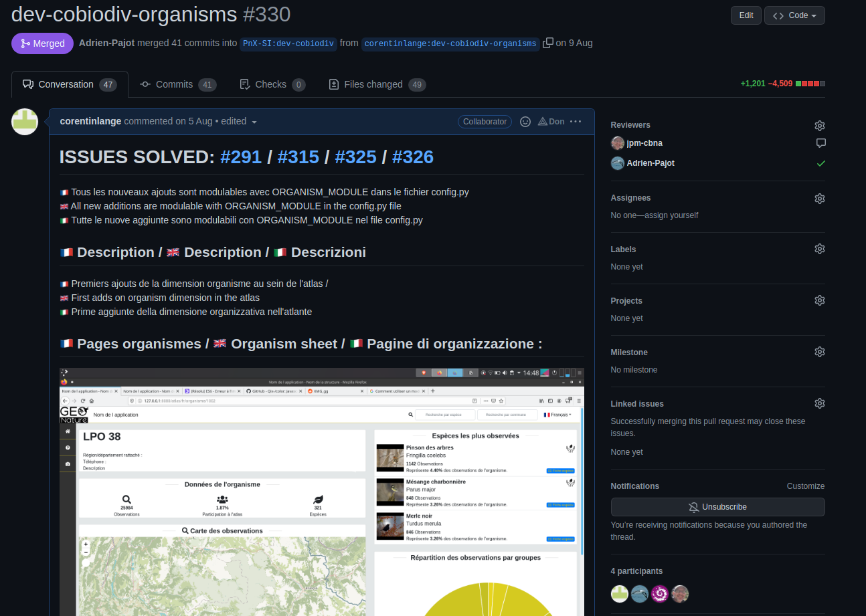Switch to the Conversation tab
Screen dimensions: 866x616
coord(70,84)
